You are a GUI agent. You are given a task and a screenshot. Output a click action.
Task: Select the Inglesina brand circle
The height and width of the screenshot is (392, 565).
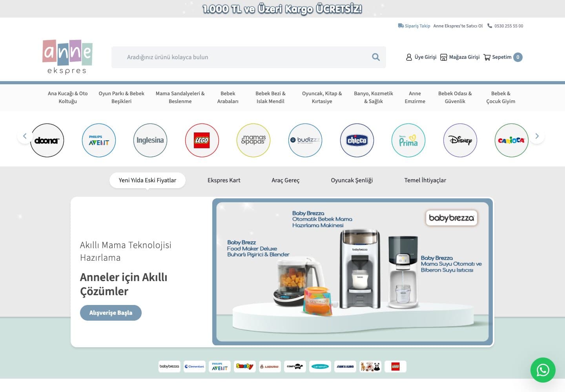click(150, 140)
